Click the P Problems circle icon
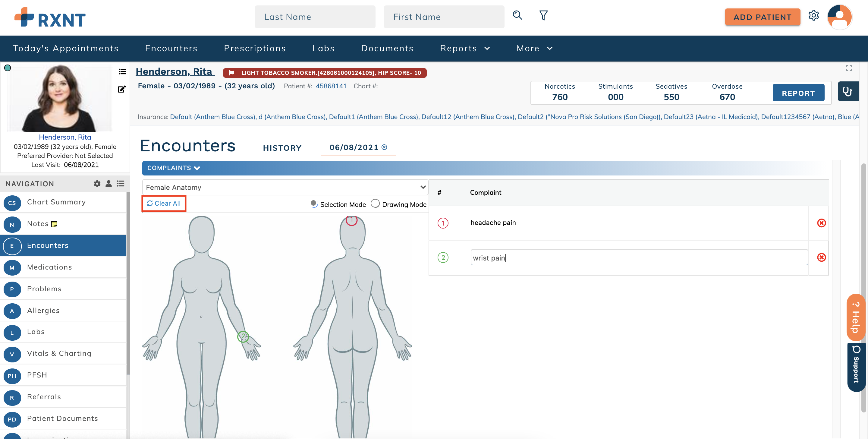The image size is (868, 439). 12,289
